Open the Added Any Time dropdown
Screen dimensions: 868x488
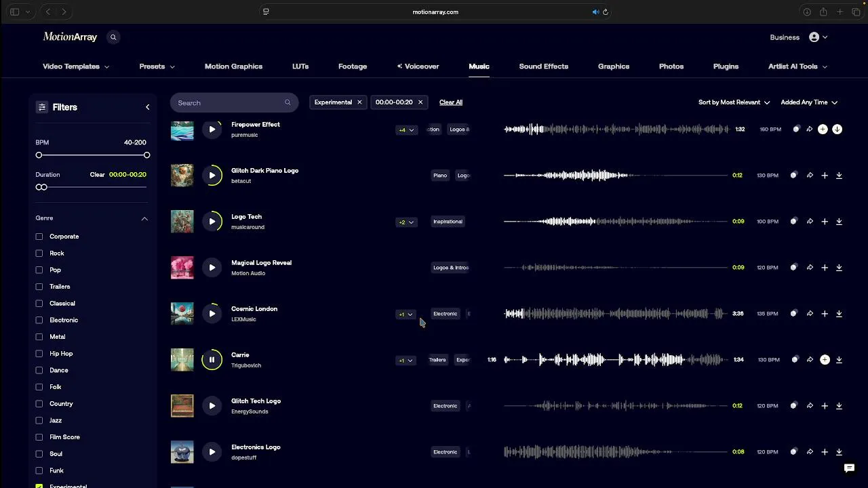click(809, 102)
